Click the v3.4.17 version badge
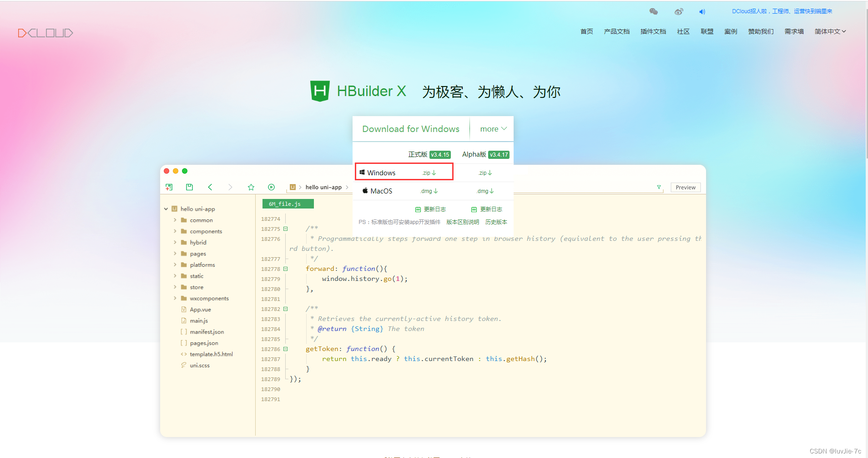The width and height of the screenshot is (868, 458). [499, 155]
